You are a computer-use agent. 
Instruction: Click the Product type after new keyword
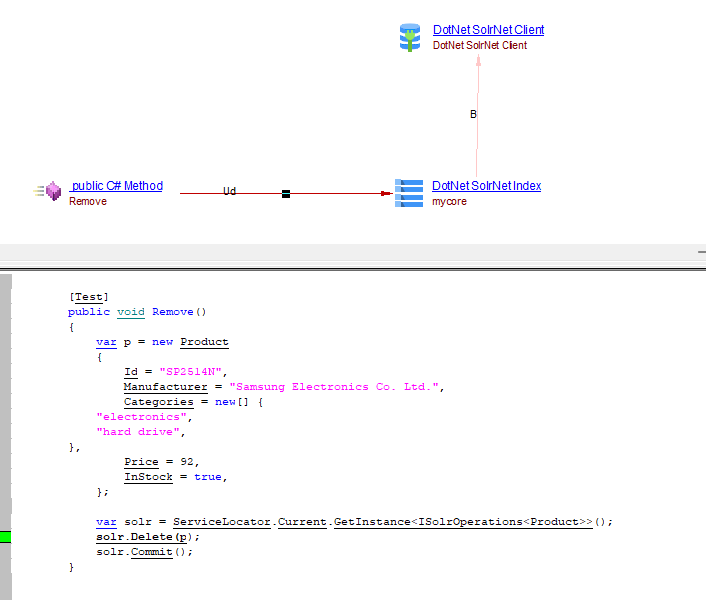click(204, 342)
